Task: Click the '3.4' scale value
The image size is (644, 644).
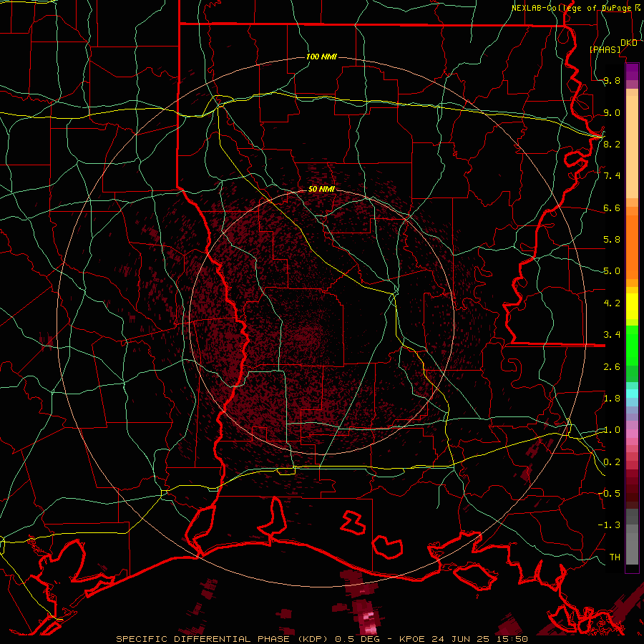Action: click(x=612, y=334)
